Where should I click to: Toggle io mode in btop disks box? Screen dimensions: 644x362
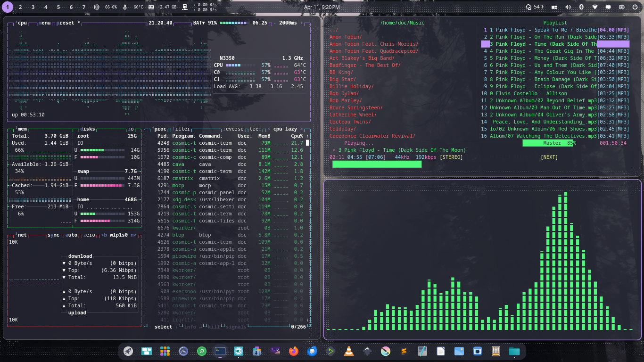[x=131, y=129]
